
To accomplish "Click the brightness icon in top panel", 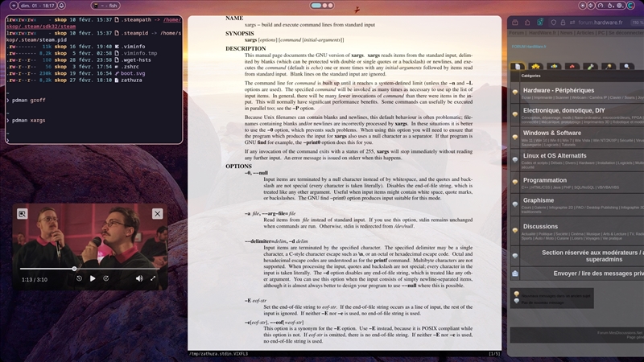I will tap(583, 5).
